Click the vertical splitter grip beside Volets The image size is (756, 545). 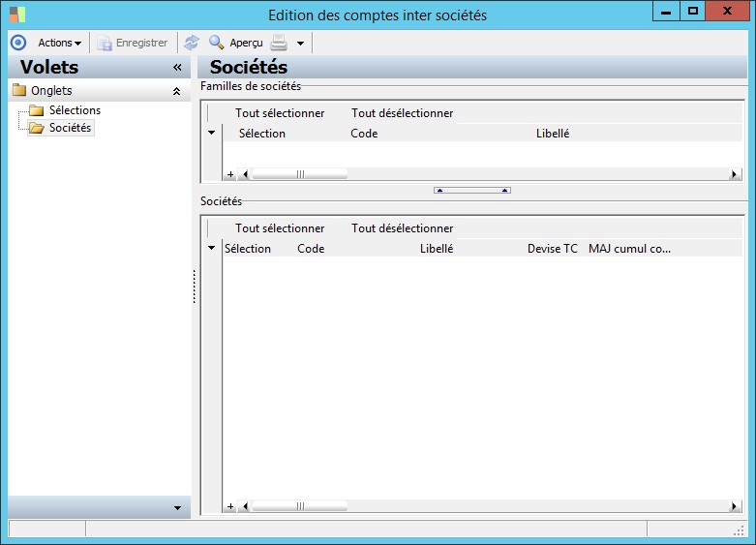click(195, 287)
